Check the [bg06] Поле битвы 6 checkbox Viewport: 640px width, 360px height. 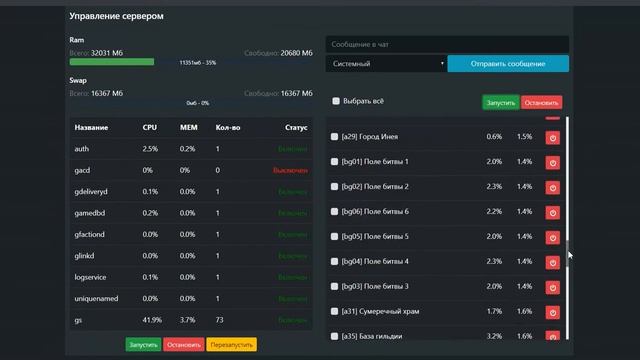pos(334,211)
